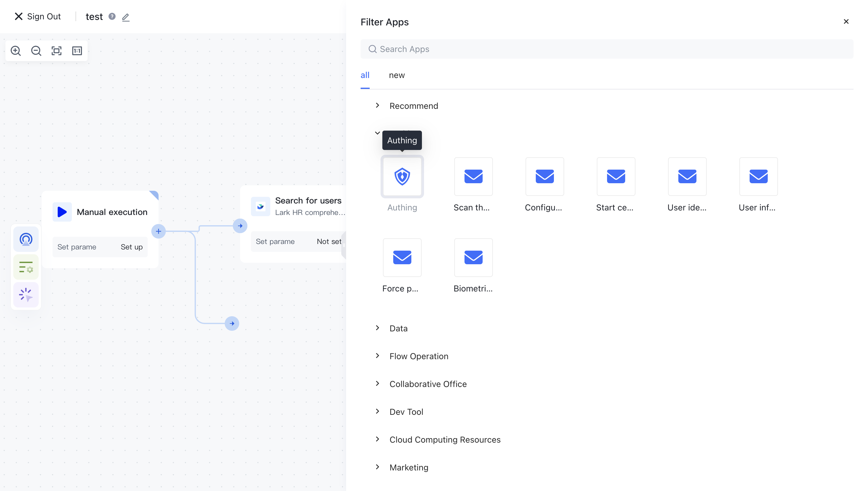
Task: Collapse the open Authing category chevron
Action: (378, 133)
